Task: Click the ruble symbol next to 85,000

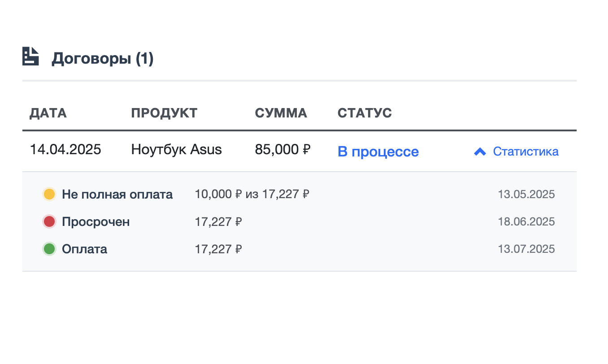Action: point(307,149)
